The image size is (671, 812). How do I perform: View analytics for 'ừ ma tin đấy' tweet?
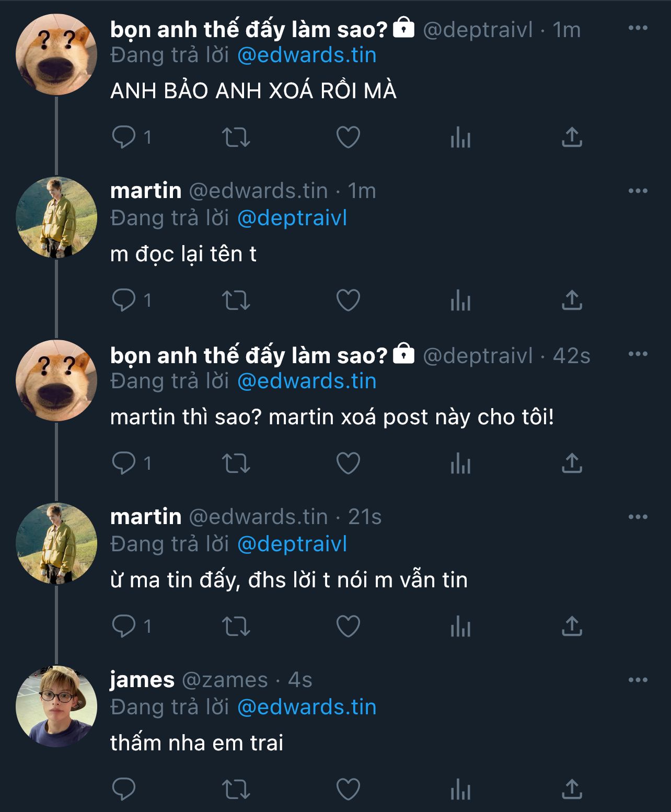pos(460,627)
